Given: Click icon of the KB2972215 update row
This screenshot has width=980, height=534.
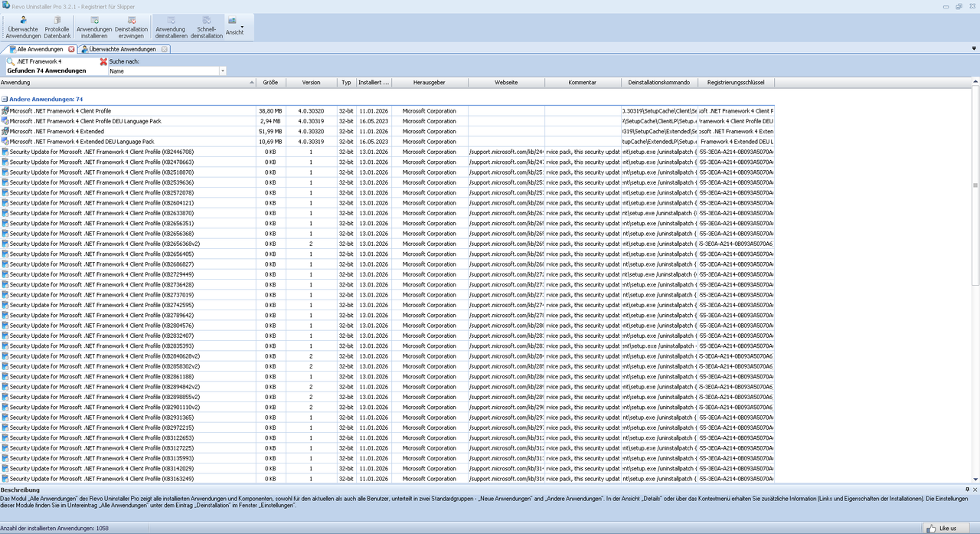Looking at the screenshot, I should coord(5,428).
